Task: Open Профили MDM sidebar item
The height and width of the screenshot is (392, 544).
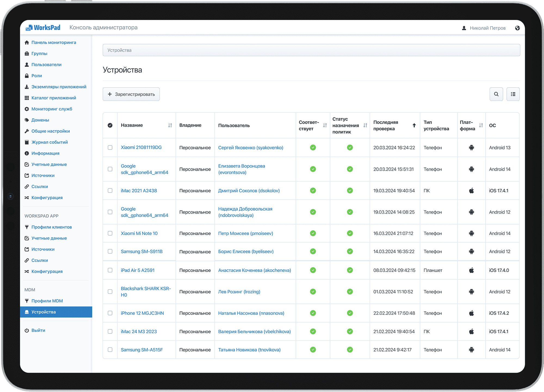Action: [47, 301]
